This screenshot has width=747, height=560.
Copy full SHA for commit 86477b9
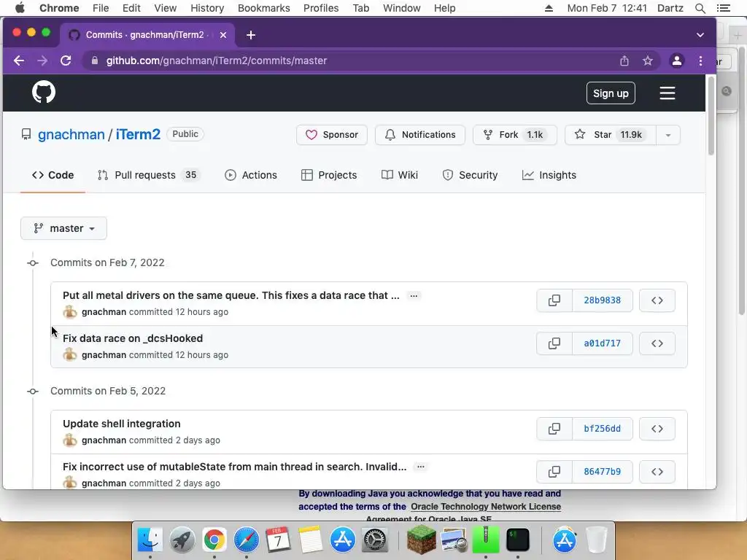coord(554,472)
